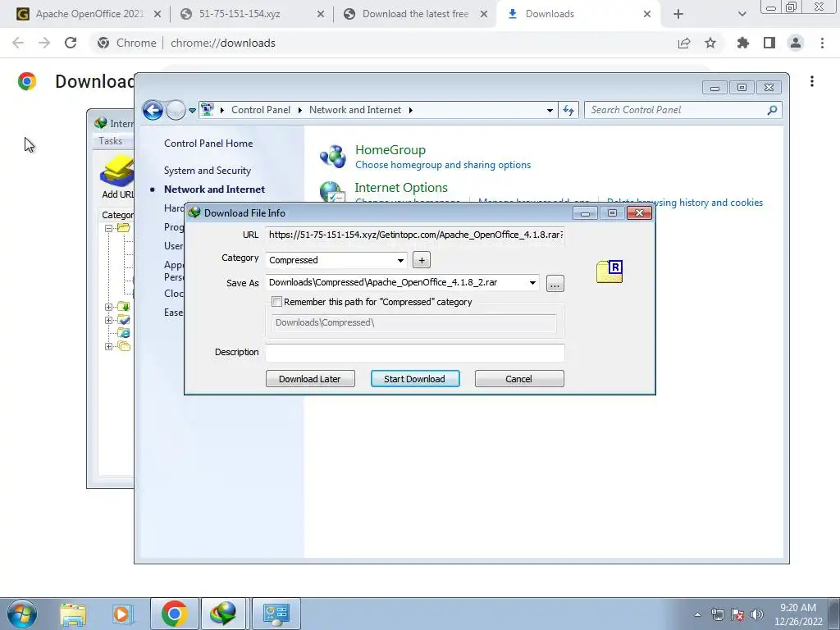The width and height of the screenshot is (840, 630).
Task: Open Chrome three-dot main menu
Action: point(822,43)
